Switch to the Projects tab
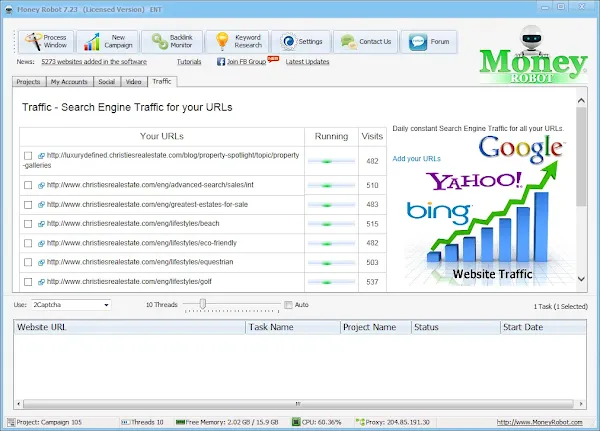This screenshot has width=600, height=431. 29,82
